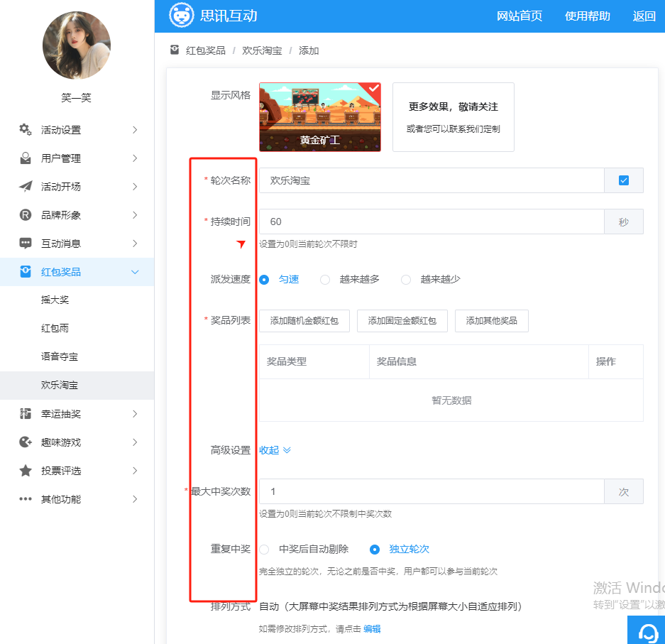This screenshot has height=644, width=665.
Task: Click the 更多效果，敬请关注 card
Action: (x=454, y=117)
